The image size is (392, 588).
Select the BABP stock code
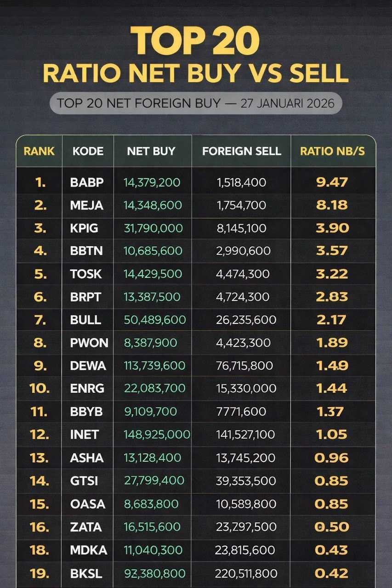click(87, 182)
